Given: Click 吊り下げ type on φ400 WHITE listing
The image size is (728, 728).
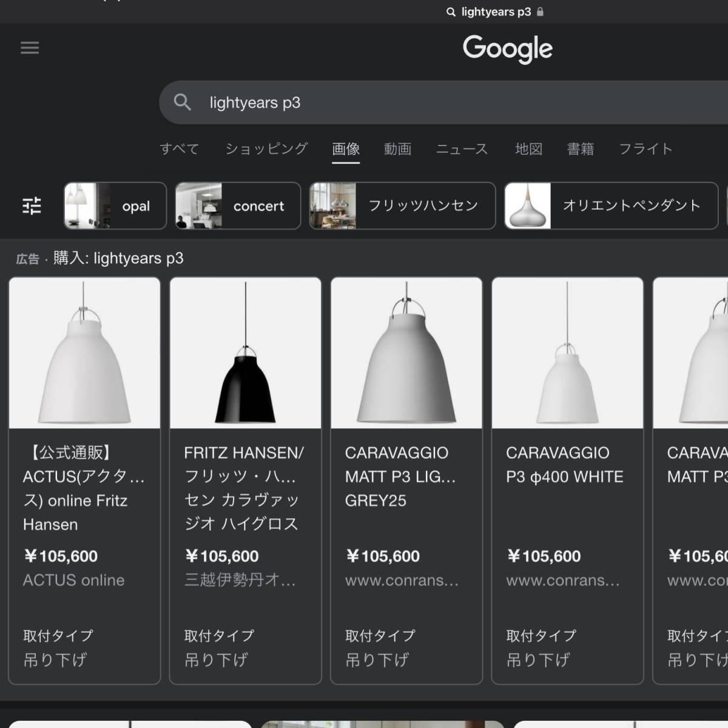Looking at the screenshot, I should click(x=539, y=660).
